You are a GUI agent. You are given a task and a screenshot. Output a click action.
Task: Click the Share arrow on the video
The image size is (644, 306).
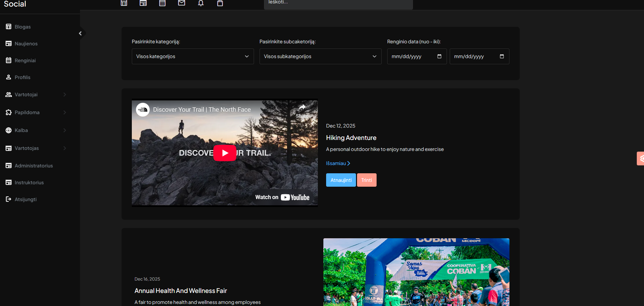(302, 110)
